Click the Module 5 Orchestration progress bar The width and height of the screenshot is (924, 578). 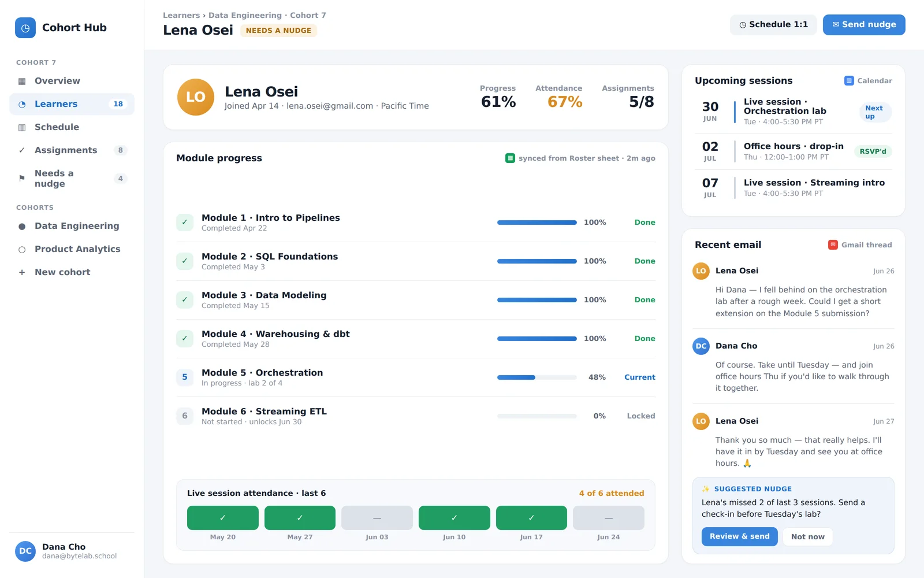click(537, 377)
